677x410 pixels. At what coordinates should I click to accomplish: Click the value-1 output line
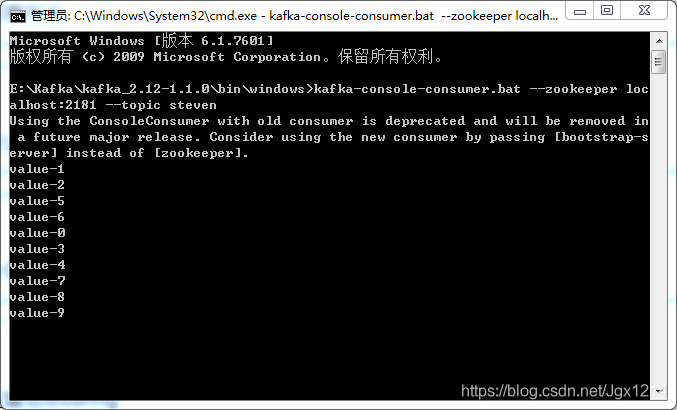(x=37, y=169)
